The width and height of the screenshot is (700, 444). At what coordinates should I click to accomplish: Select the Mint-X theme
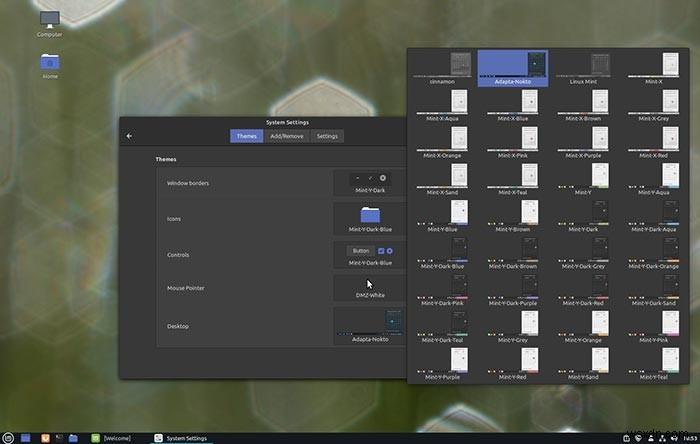tap(654, 68)
